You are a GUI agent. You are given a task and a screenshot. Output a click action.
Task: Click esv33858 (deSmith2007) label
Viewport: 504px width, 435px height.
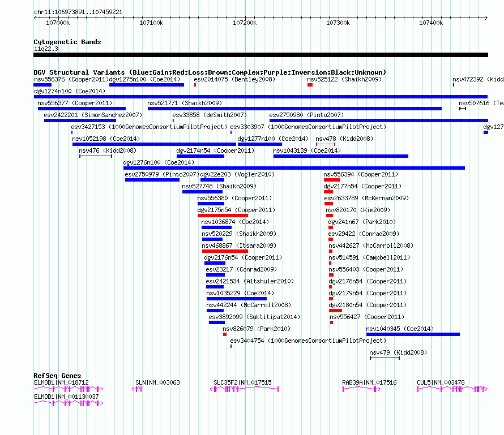point(210,115)
